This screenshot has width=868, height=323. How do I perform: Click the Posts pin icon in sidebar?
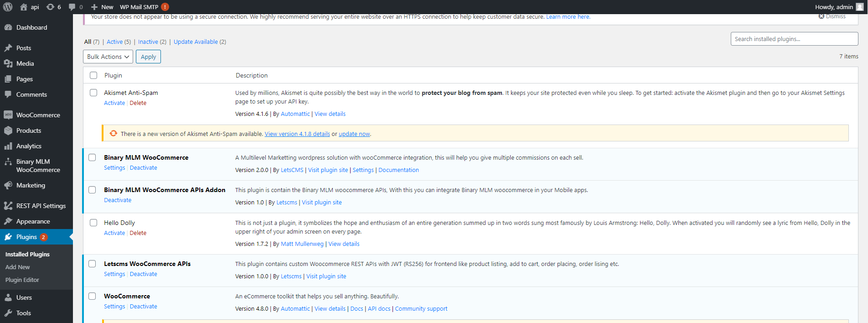click(x=8, y=48)
